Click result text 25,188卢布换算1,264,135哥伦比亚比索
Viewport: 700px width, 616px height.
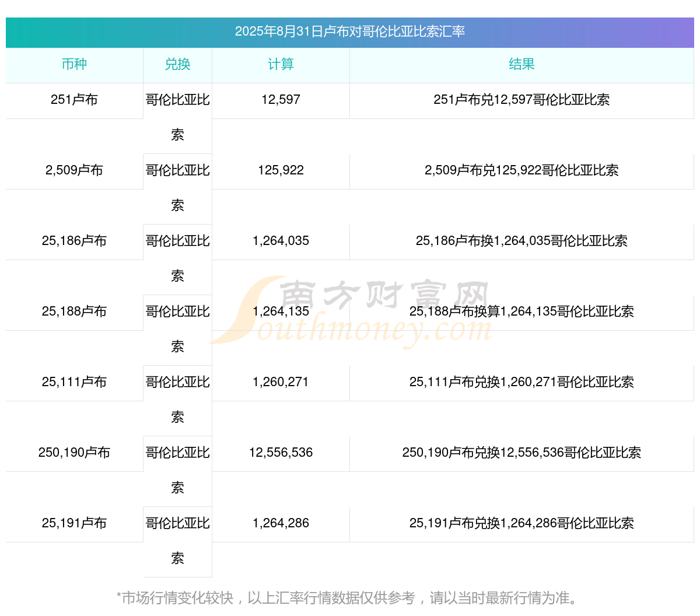521,311
